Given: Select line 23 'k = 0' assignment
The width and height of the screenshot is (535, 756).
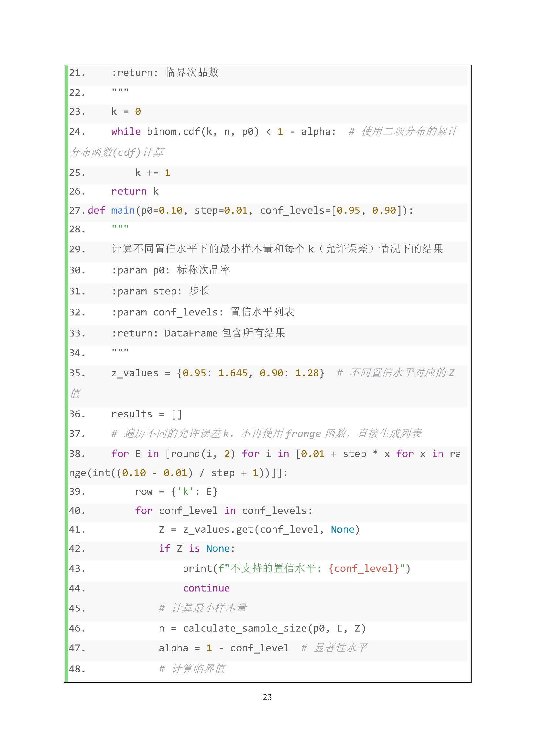Looking at the screenshot, I should [x=126, y=112].
